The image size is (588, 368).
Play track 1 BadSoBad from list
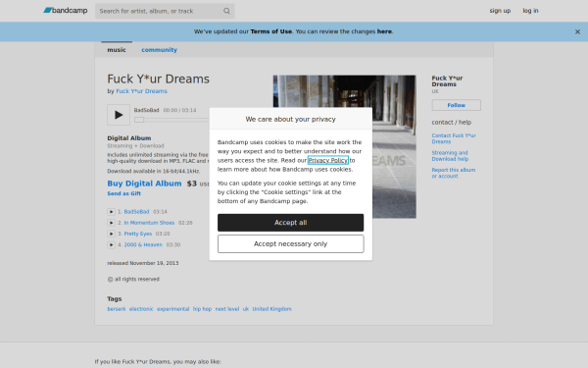(111, 212)
